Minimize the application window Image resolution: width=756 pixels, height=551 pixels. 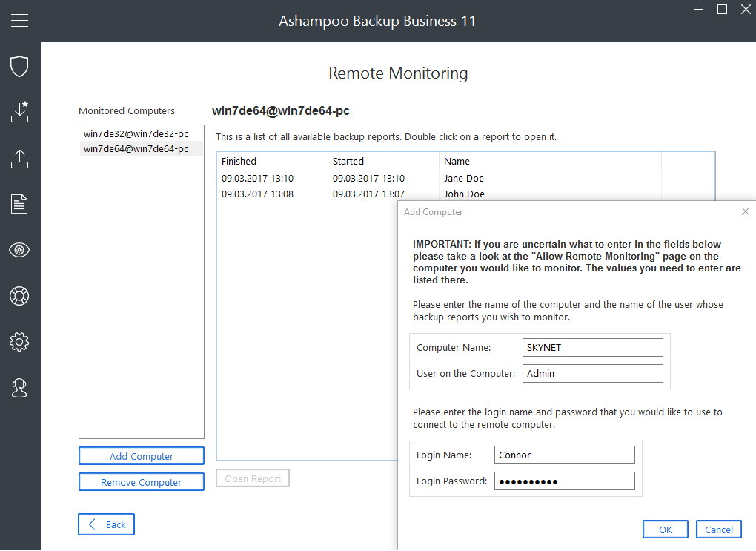[699, 9]
